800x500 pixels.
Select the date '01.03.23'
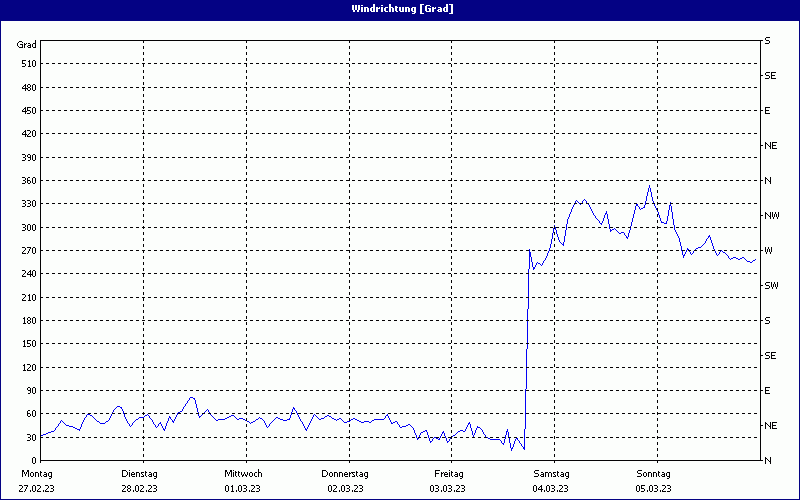pyautogui.click(x=242, y=489)
